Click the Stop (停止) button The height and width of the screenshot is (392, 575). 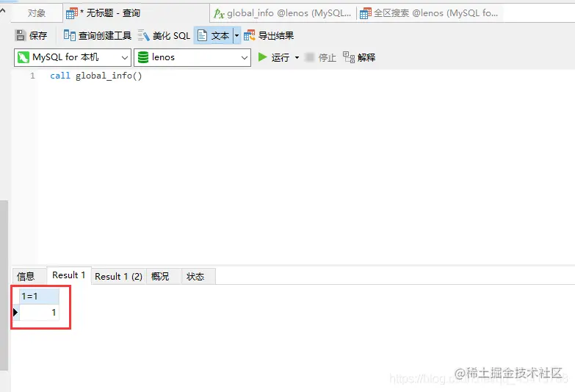coord(320,57)
